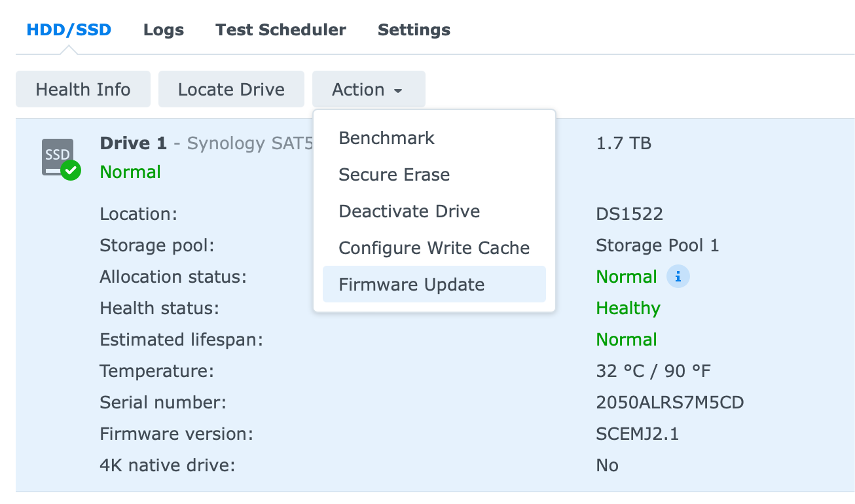Click the Storage Pool 1 value

click(657, 245)
